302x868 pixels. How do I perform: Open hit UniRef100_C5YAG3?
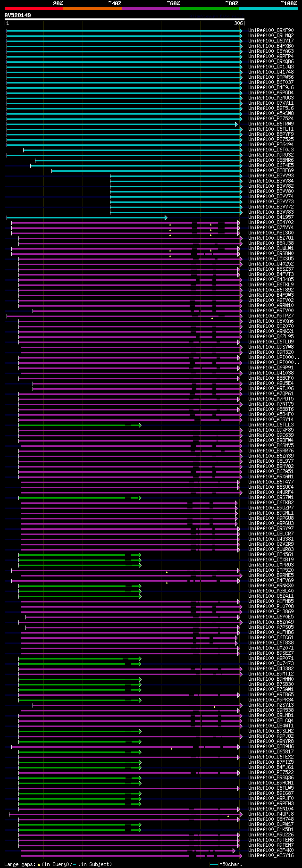[271, 51]
